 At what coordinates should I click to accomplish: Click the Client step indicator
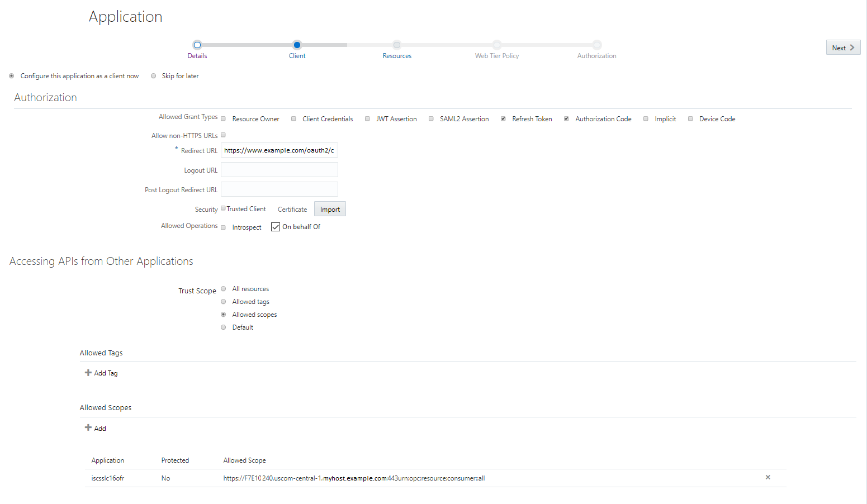(297, 44)
